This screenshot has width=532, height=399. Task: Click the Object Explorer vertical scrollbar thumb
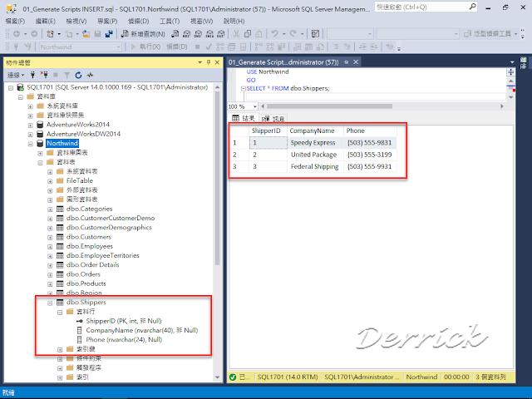tap(218, 179)
